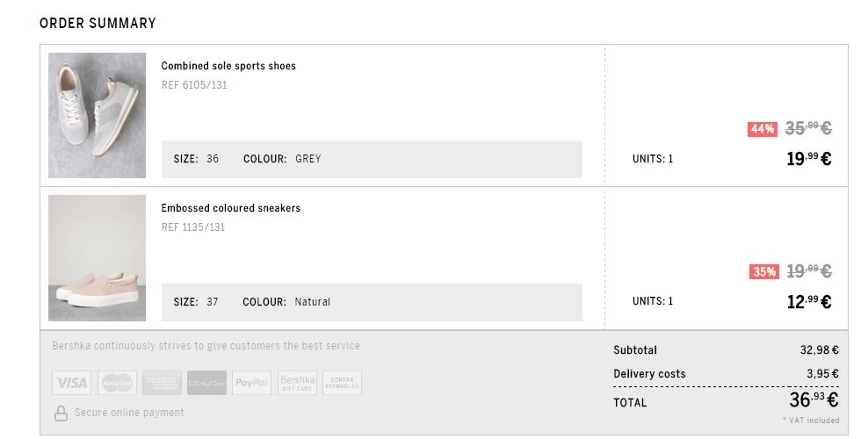Open the grey sports shoes thumbnail
This screenshot has width=868, height=439.
point(97,115)
